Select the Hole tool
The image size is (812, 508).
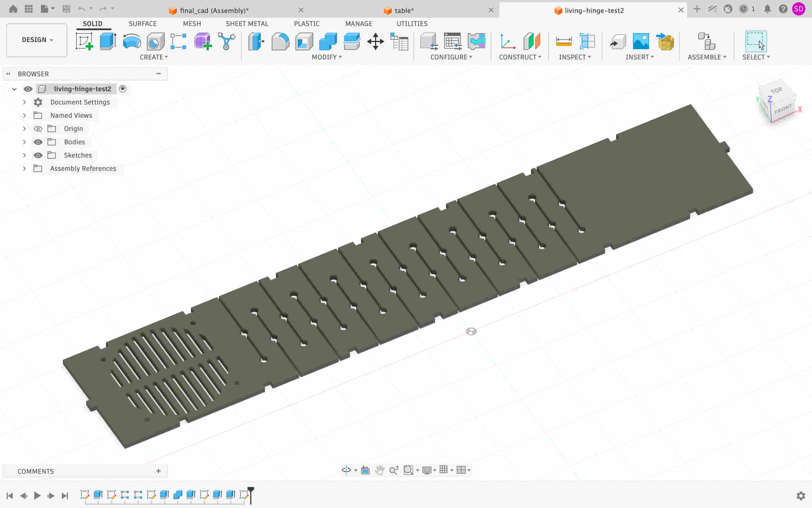click(x=155, y=41)
